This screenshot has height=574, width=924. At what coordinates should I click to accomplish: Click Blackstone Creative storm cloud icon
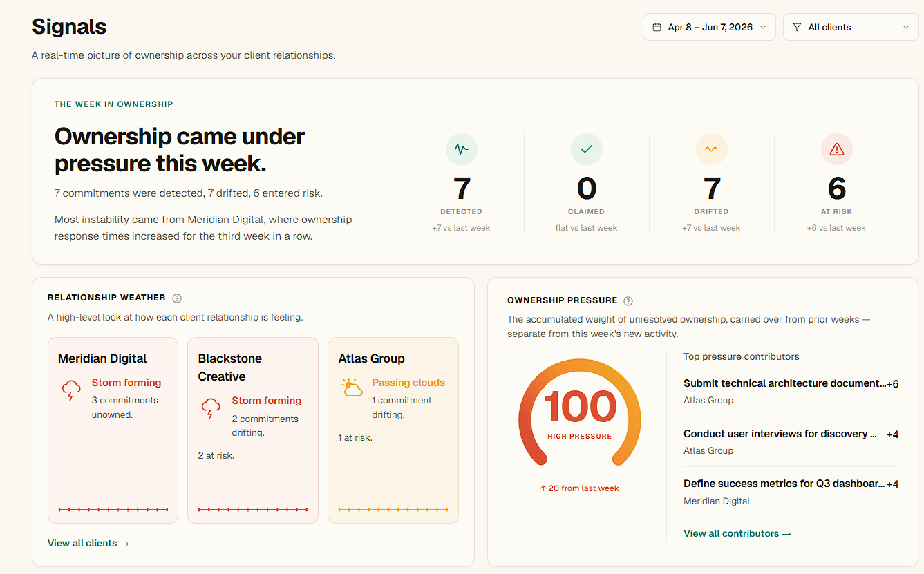(x=211, y=408)
